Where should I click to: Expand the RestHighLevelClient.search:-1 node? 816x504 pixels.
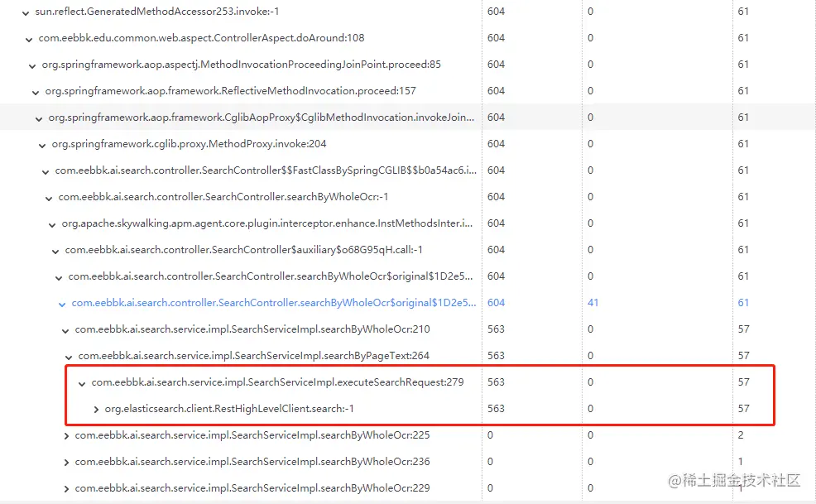click(96, 409)
